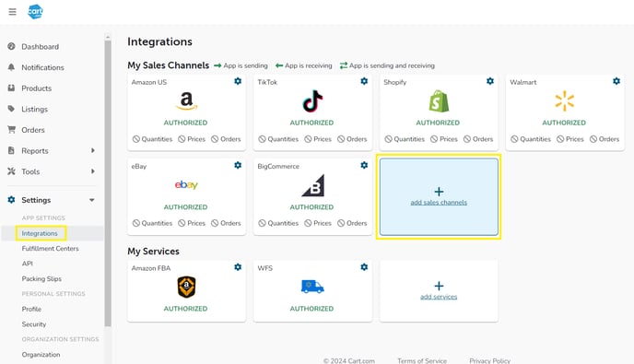634x364 pixels.
Task: Open settings gear on TikTok card
Action: (x=364, y=81)
